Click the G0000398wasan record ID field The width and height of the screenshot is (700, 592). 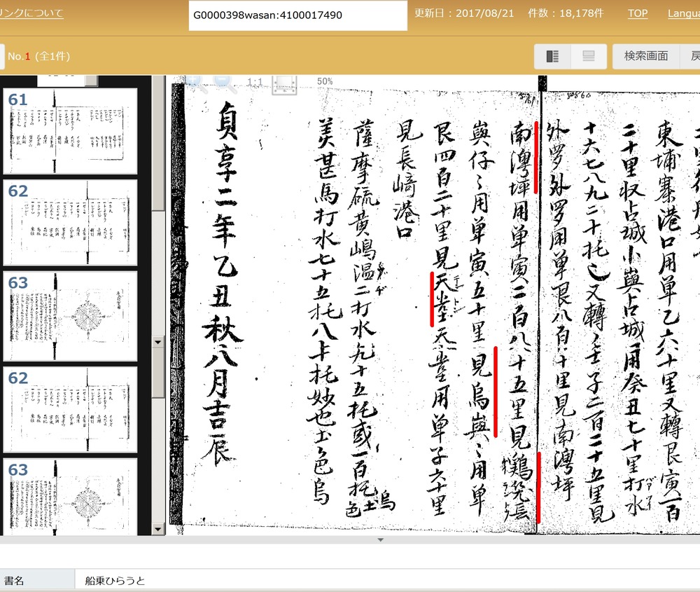click(297, 15)
